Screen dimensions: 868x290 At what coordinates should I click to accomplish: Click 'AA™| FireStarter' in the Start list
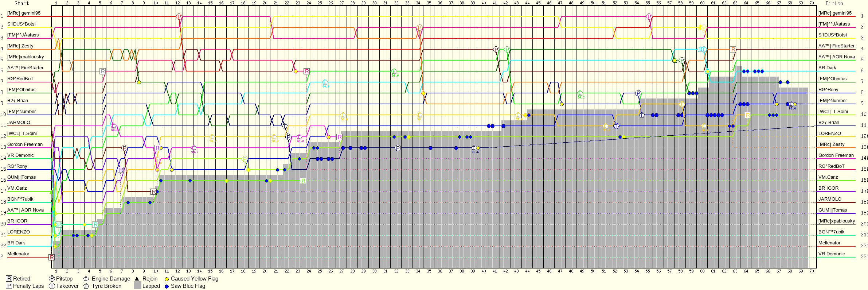(25, 68)
